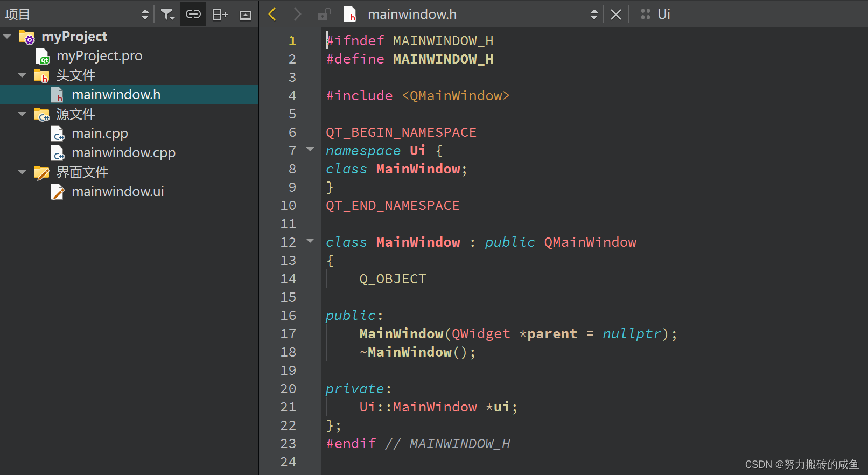Click line number 14 in the gutter
This screenshot has width=868, height=475.
point(288,279)
